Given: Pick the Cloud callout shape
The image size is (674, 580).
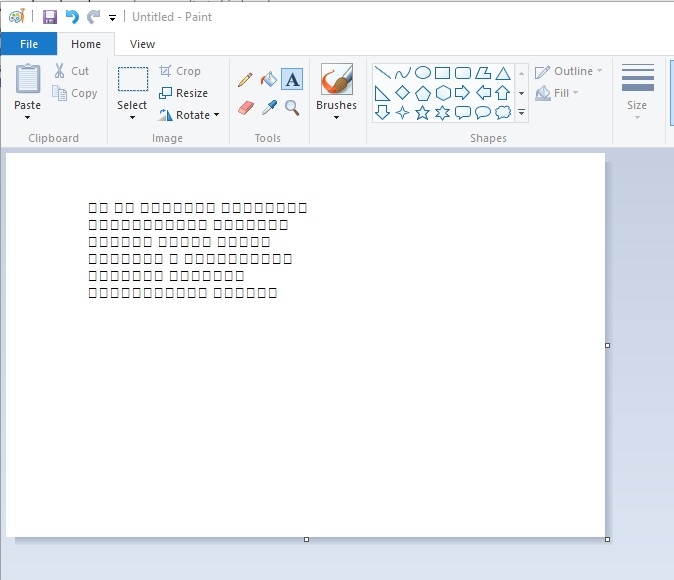Looking at the screenshot, I should pos(502,113).
